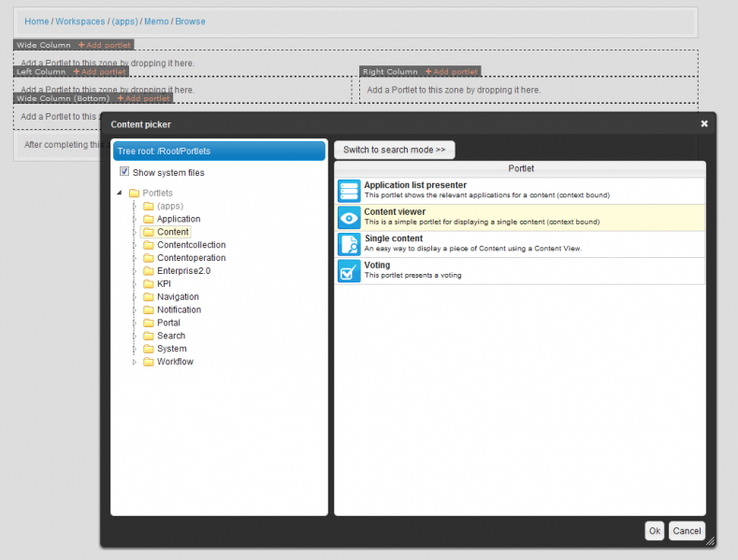Click Add portlet in Wide Column header
738x560 pixels.
[x=105, y=45]
